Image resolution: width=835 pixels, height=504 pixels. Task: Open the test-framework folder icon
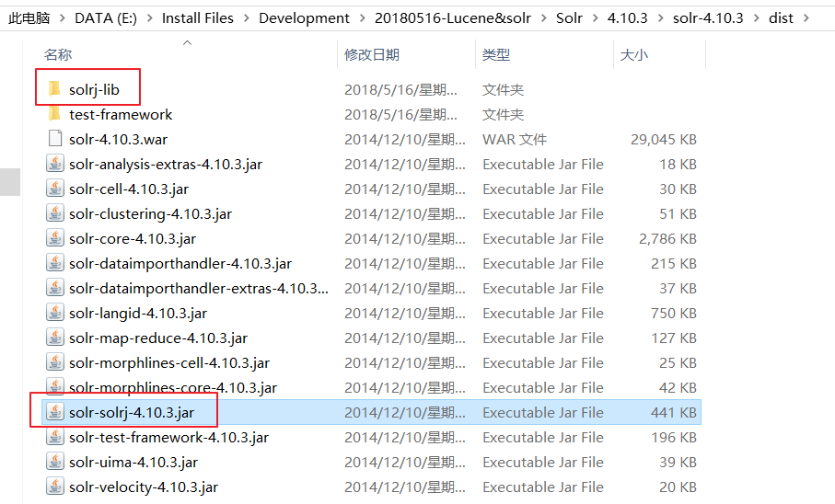click(54, 114)
